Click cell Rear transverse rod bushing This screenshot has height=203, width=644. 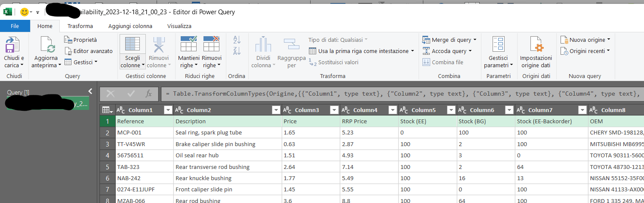[228, 167]
